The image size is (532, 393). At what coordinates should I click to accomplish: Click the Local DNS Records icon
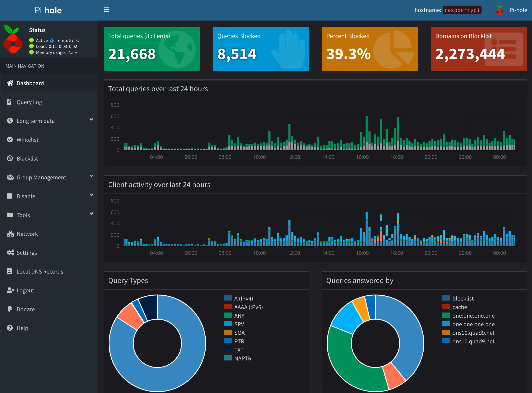coord(9,271)
